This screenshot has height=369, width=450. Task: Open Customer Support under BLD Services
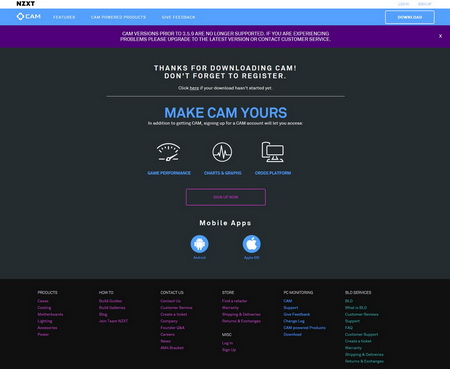point(361,334)
